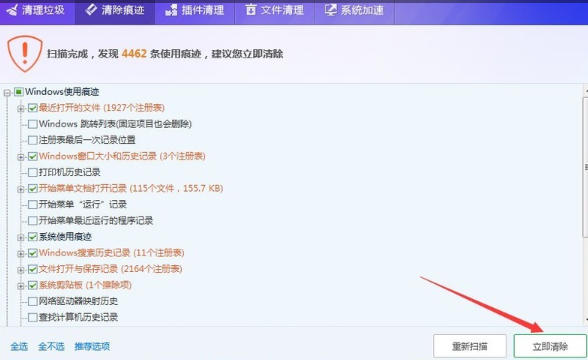588x360 pixels.
Task: Expand the 系统剪贴板 node
Action: tap(21, 286)
